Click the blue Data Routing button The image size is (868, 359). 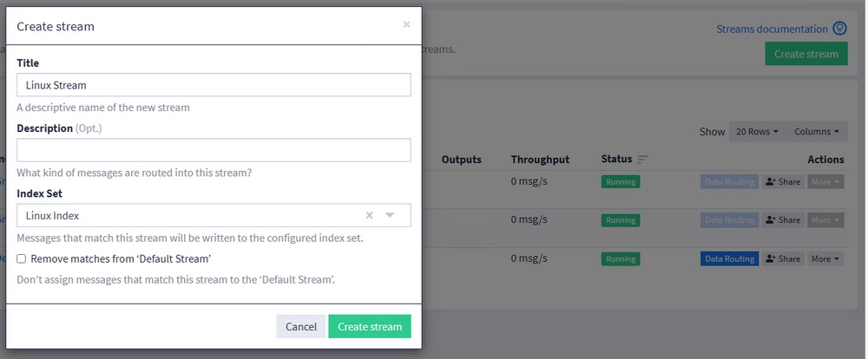point(729,258)
